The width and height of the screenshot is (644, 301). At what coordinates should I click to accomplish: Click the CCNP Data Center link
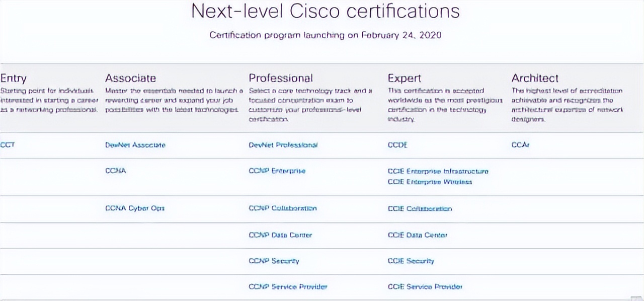pos(280,235)
